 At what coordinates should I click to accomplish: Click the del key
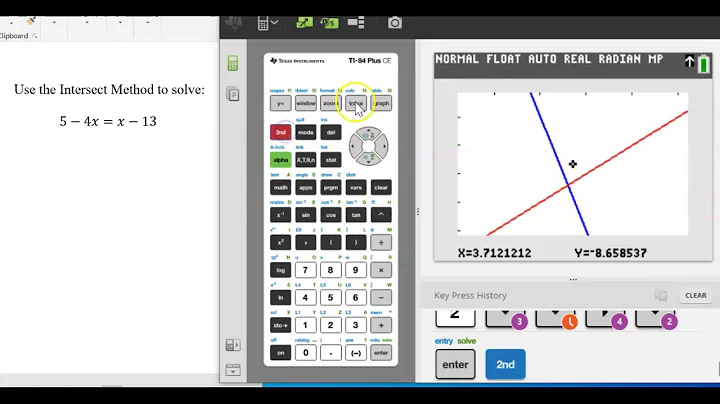point(331,132)
